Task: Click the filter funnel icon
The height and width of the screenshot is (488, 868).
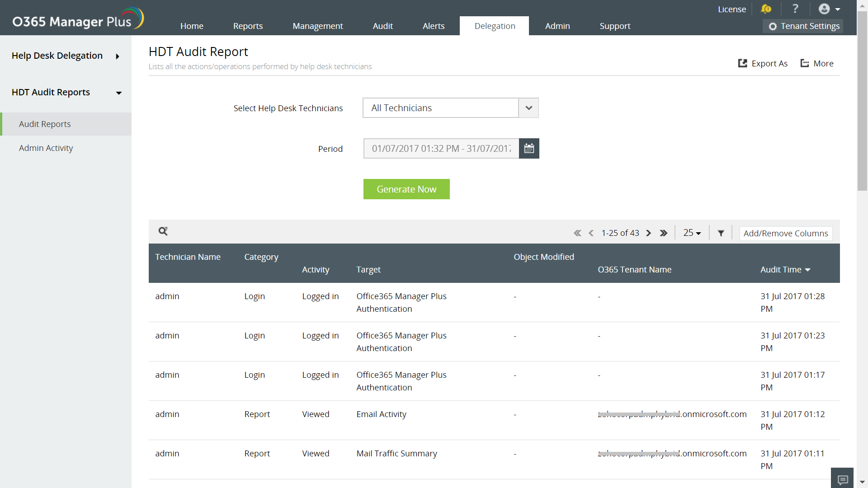Action: coord(721,233)
